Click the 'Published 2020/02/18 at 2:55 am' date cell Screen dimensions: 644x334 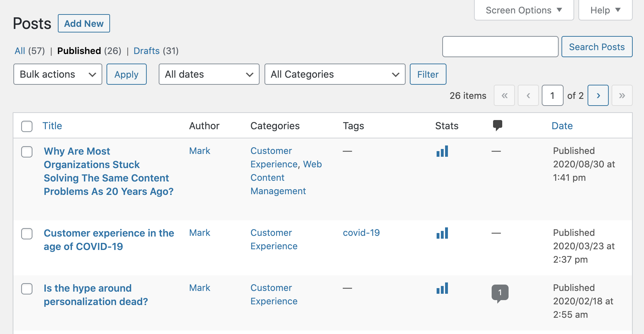pyautogui.click(x=583, y=301)
